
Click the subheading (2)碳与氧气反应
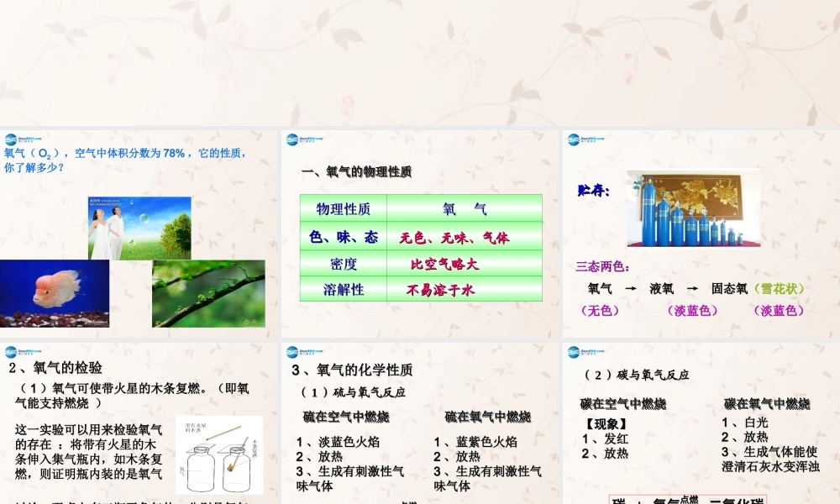click(x=637, y=375)
